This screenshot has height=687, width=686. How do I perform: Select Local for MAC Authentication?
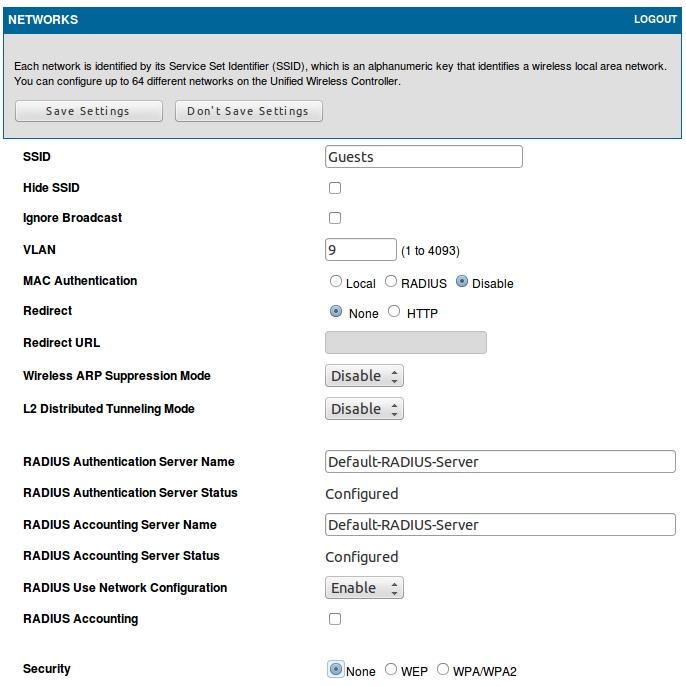(x=336, y=282)
